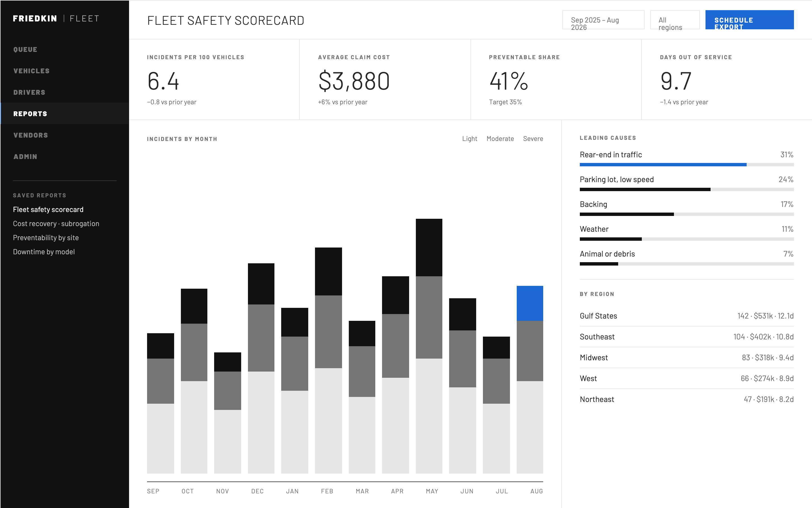Toggle the Moderate severity legend
Image resolution: width=812 pixels, height=508 pixels.
coord(500,139)
